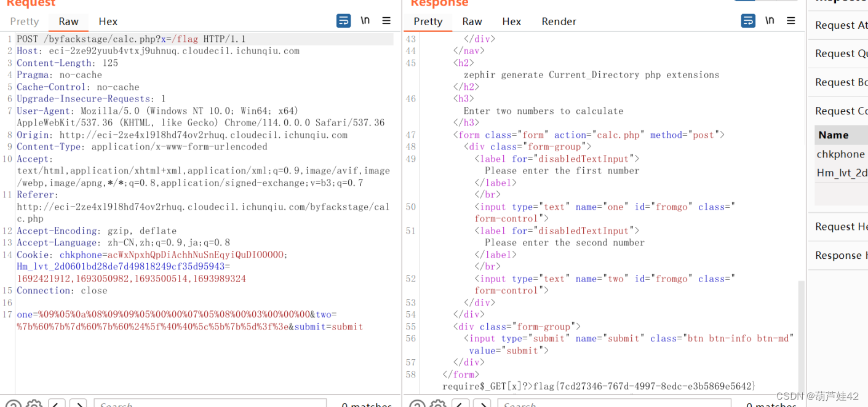Open the Request panel hamburger menu

(x=386, y=21)
